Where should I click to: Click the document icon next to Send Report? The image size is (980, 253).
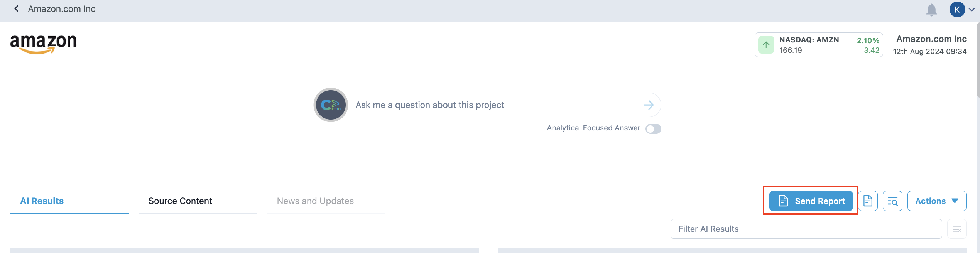(x=868, y=201)
